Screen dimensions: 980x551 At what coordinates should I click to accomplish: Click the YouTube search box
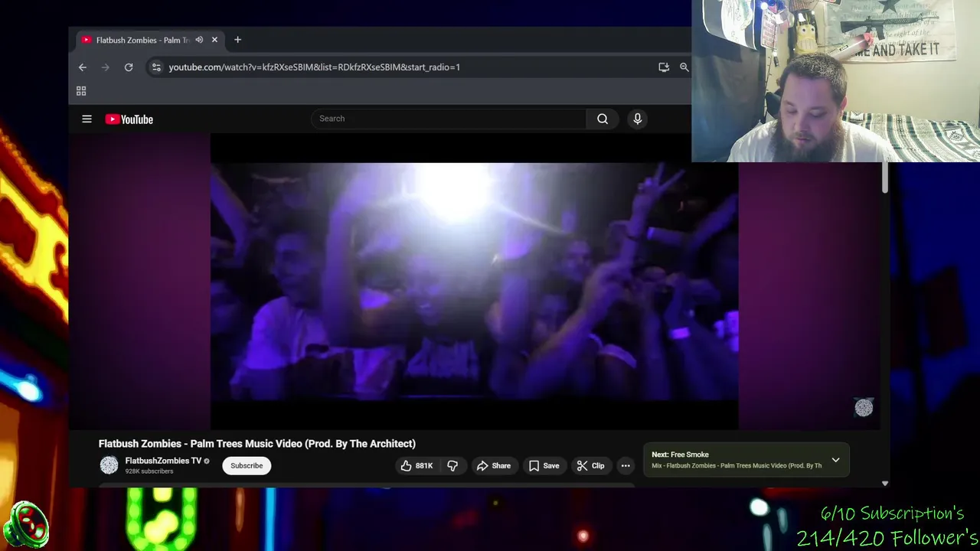[x=449, y=119]
